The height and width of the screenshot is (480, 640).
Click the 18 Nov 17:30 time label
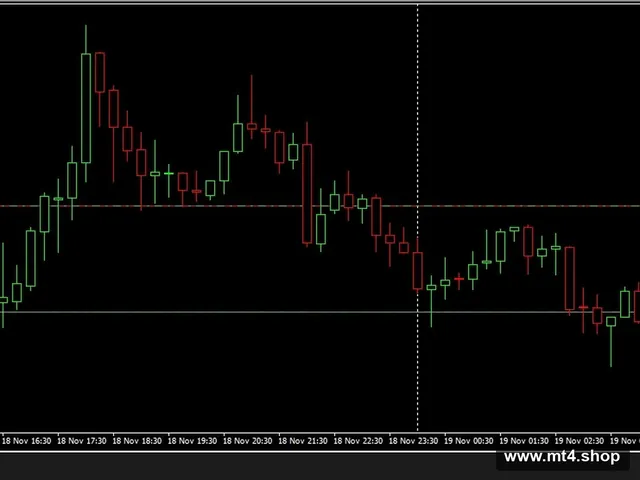[x=82, y=441]
